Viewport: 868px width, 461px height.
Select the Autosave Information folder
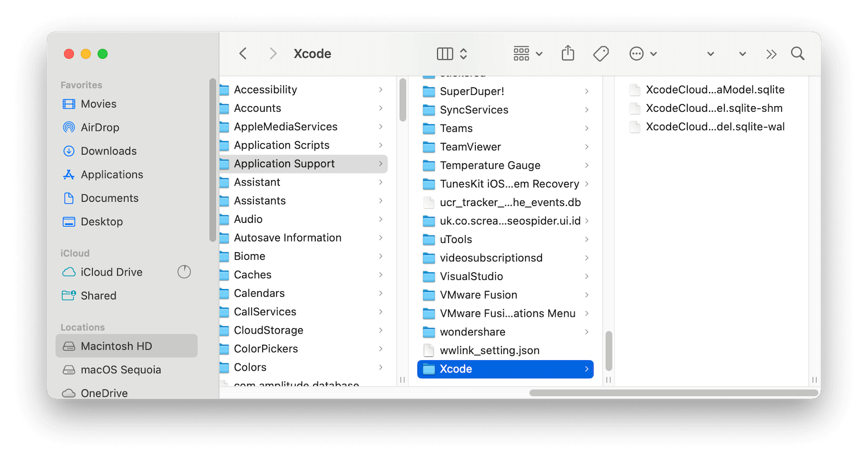pyautogui.click(x=303, y=238)
